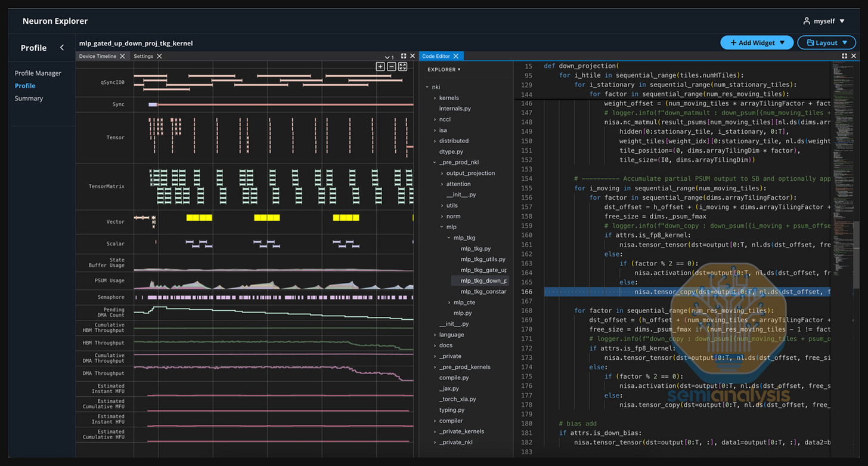This screenshot has width=868, height=466.
Task: Zoom out of the device timeline
Action: pyautogui.click(x=392, y=66)
